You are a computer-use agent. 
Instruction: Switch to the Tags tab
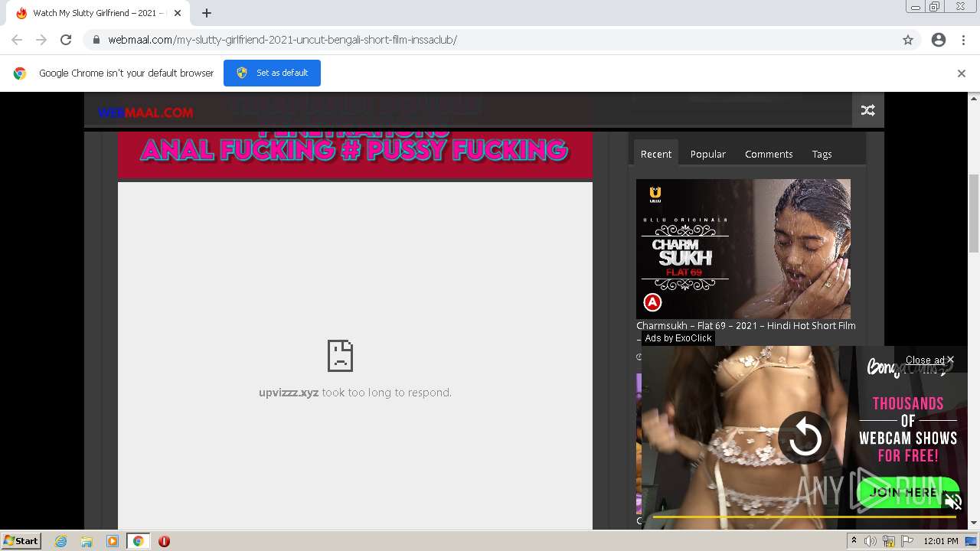[822, 154]
